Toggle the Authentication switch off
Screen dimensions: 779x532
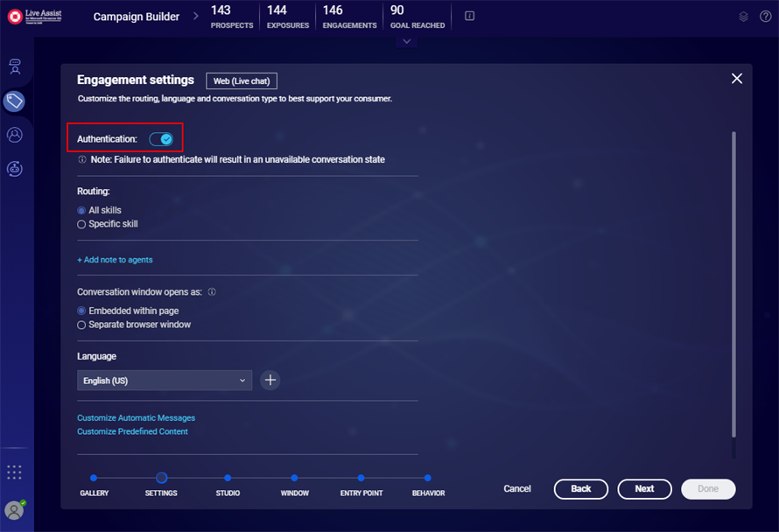161,139
